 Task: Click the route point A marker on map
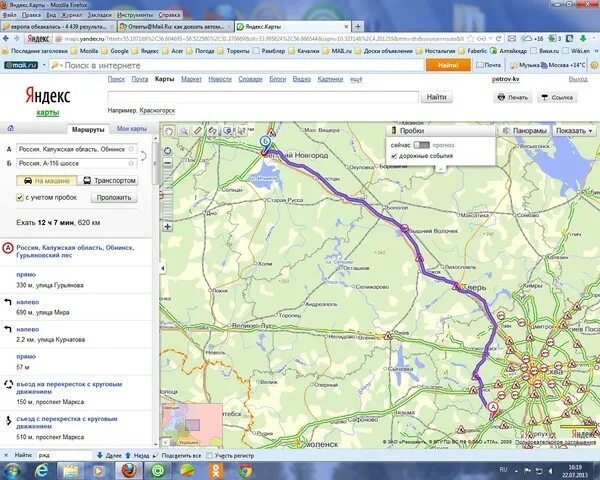pos(493,410)
